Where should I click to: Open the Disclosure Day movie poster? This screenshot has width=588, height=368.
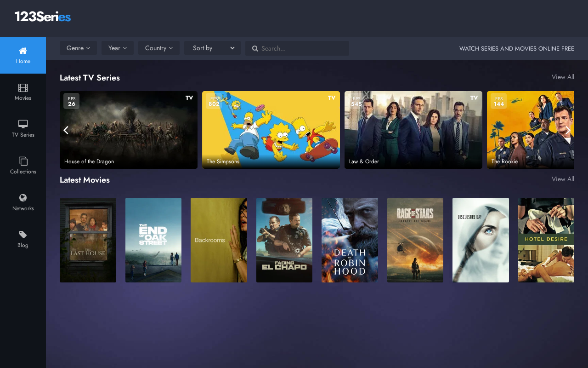tap(481, 240)
